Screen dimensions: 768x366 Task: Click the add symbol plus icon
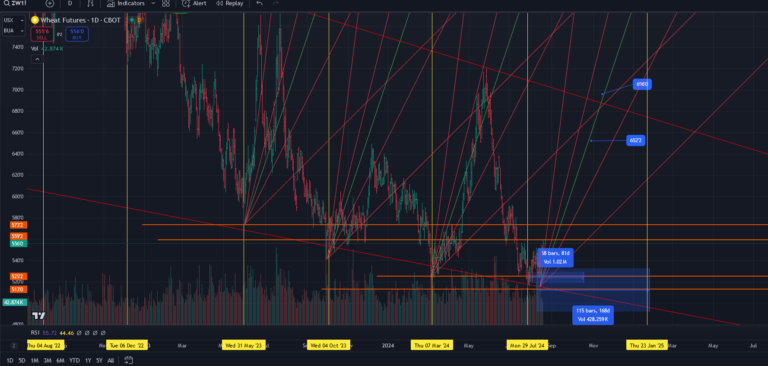point(49,3)
